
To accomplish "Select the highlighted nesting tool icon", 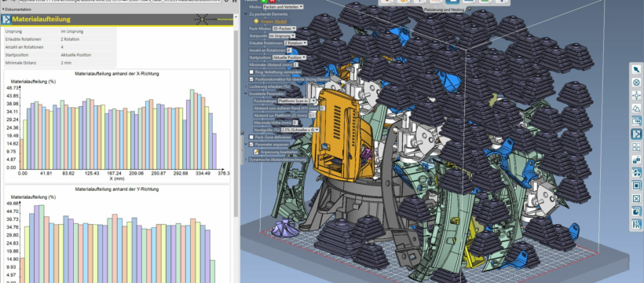I will click(x=636, y=134).
